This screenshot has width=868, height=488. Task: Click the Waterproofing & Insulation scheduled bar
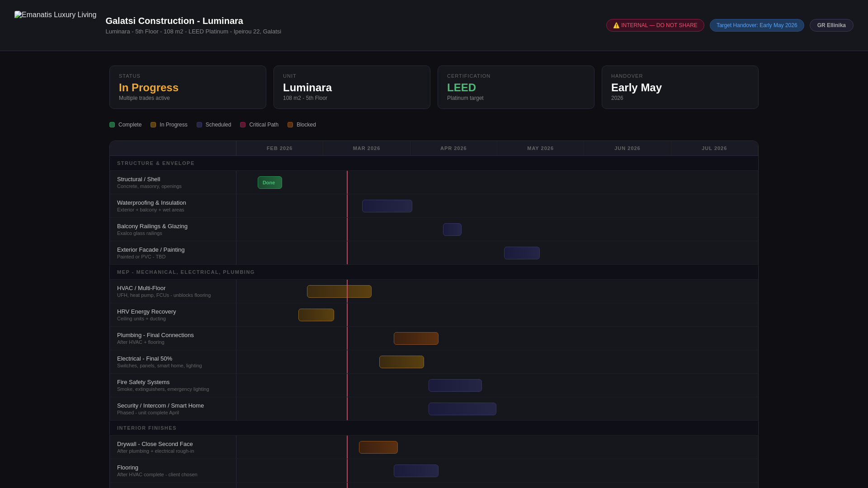(x=387, y=206)
